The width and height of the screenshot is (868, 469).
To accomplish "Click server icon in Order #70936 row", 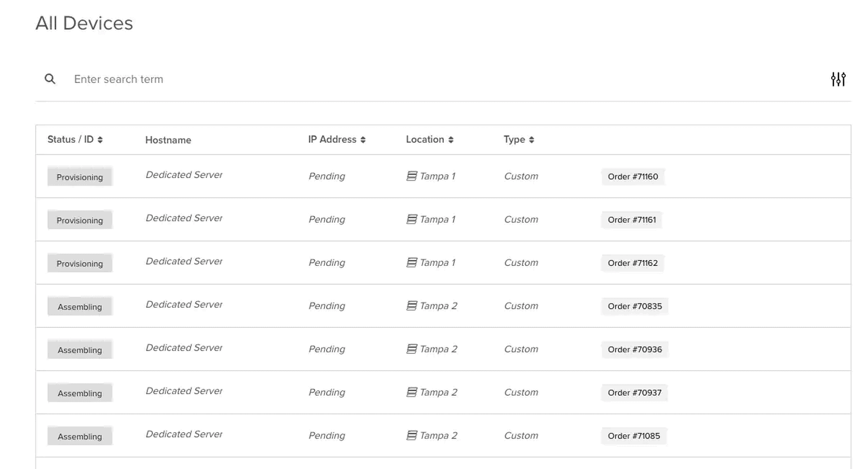I will [412, 349].
